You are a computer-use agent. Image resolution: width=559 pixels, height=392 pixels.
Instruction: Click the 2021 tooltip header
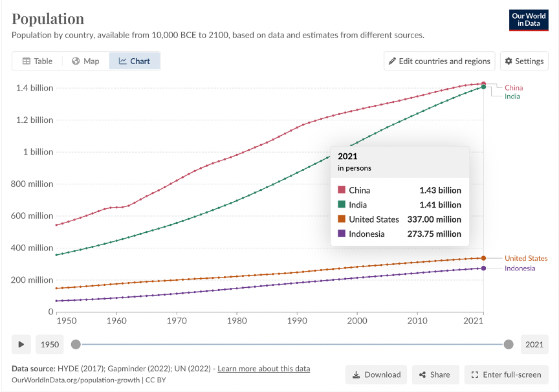pyautogui.click(x=347, y=157)
